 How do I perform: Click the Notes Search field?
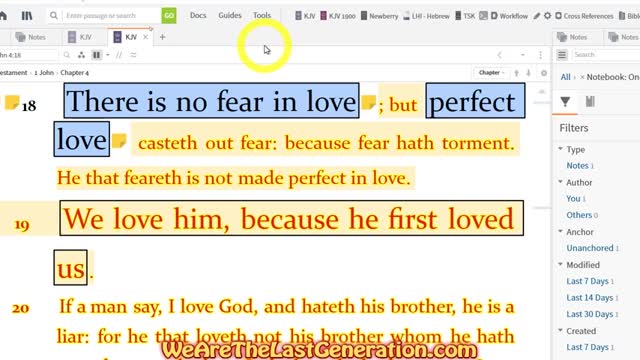(x=606, y=55)
